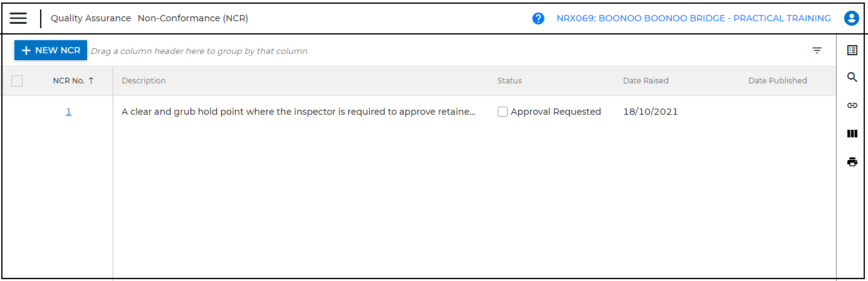The height and width of the screenshot is (281, 868).
Task: Click the print icon in sidebar
Action: point(852,162)
